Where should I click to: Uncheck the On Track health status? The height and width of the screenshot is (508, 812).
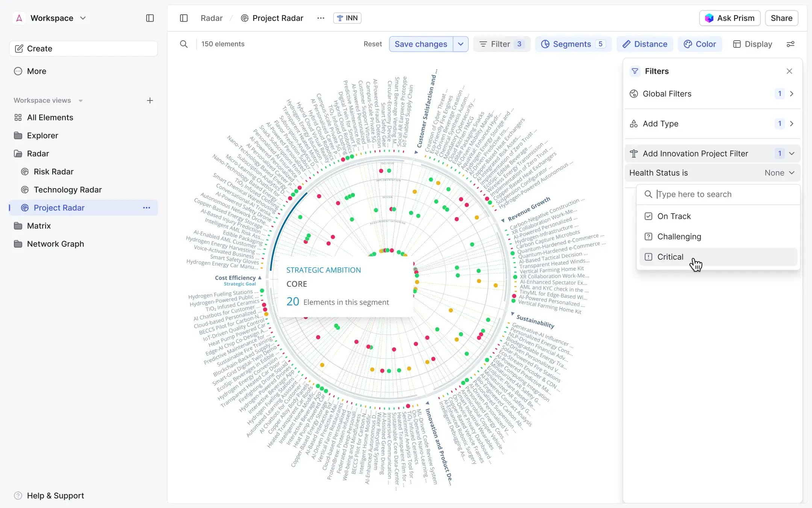point(648,216)
